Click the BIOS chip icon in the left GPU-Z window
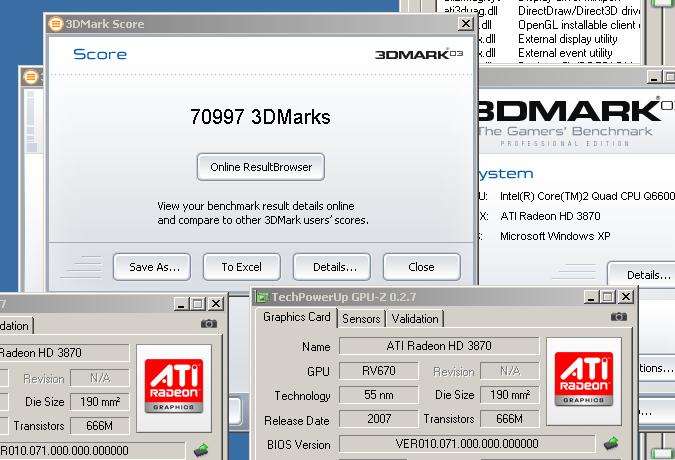This screenshot has width=675, height=460. 201,450
